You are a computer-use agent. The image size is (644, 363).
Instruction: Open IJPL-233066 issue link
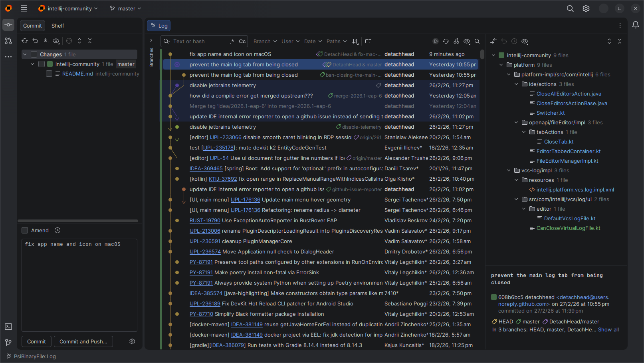tap(226, 137)
